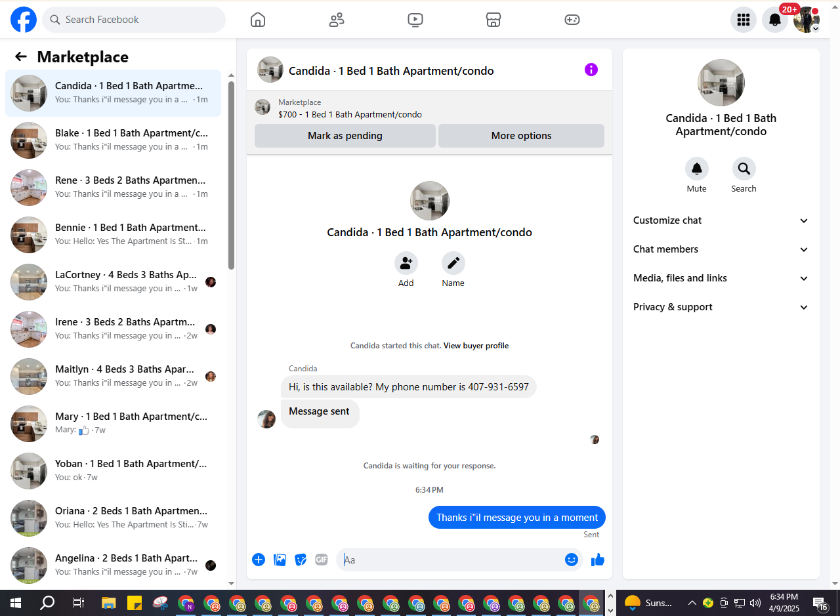
Task: Expand the Customize chat section
Action: 721,220
